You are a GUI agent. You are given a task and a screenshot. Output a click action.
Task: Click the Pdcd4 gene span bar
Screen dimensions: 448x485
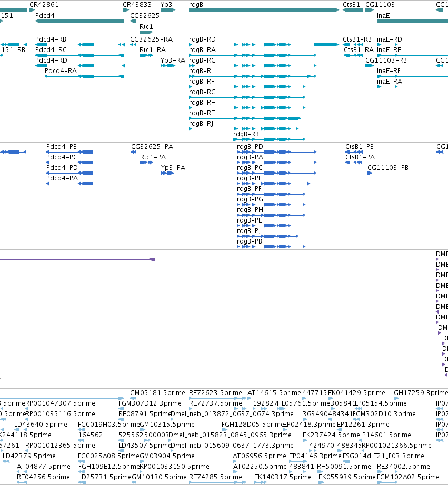coord(79,21)
